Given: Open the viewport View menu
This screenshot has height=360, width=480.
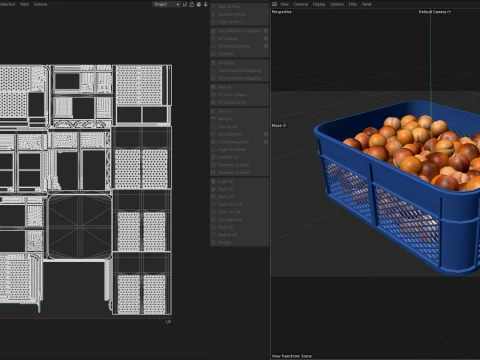Looking at the screenshot, I should [284, 4].
